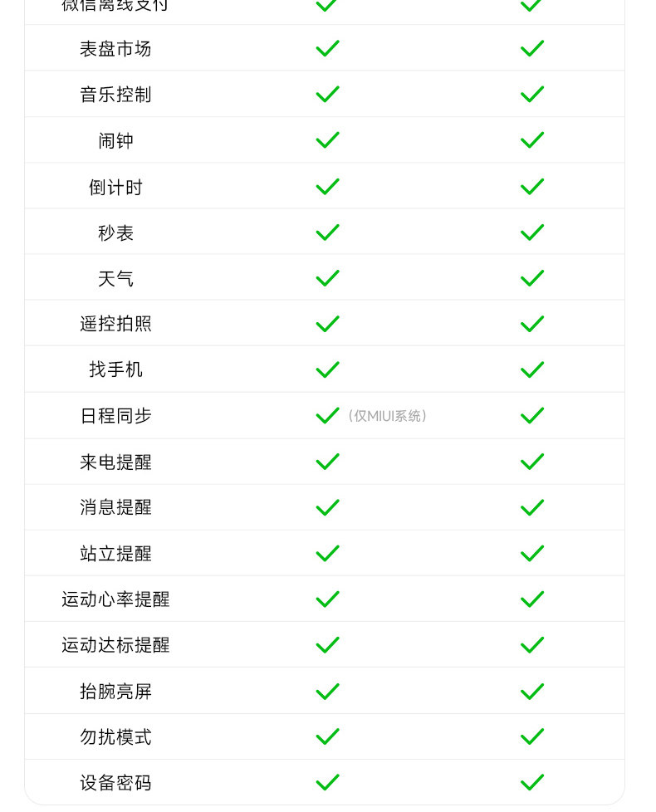
Task: Click second-column checkmark for 天气
Action: 531,278
